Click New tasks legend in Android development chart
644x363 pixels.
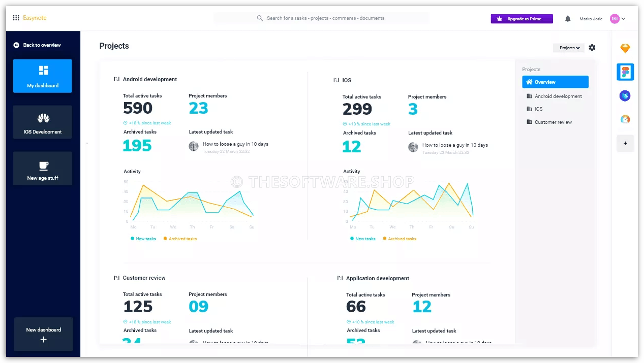[x=143, y=239]
